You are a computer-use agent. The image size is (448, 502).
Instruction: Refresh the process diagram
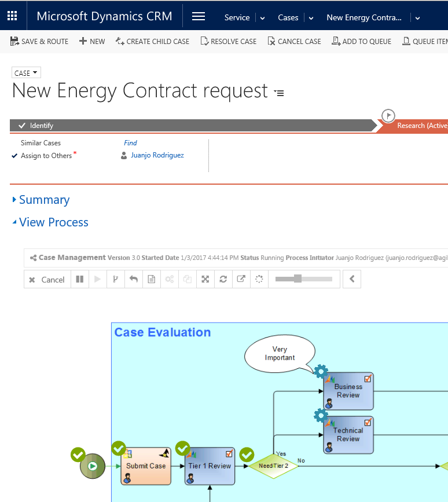click(223, 279)
